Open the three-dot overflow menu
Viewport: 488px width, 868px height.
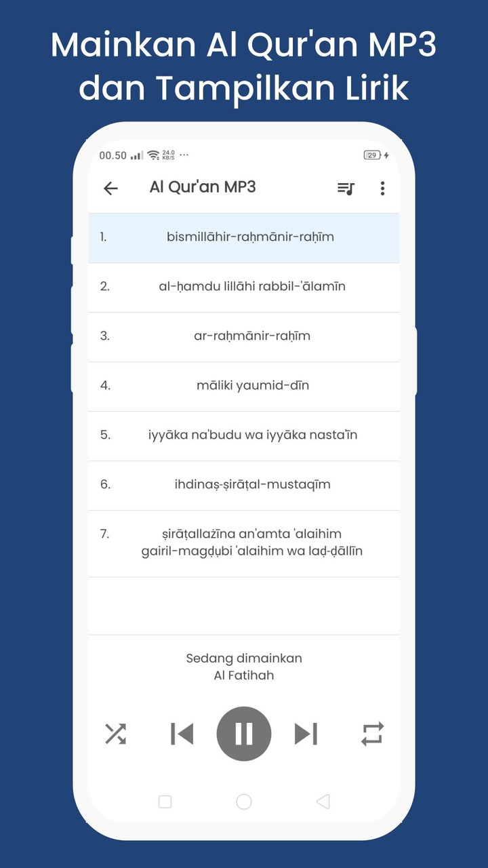[x=382, y=188]
